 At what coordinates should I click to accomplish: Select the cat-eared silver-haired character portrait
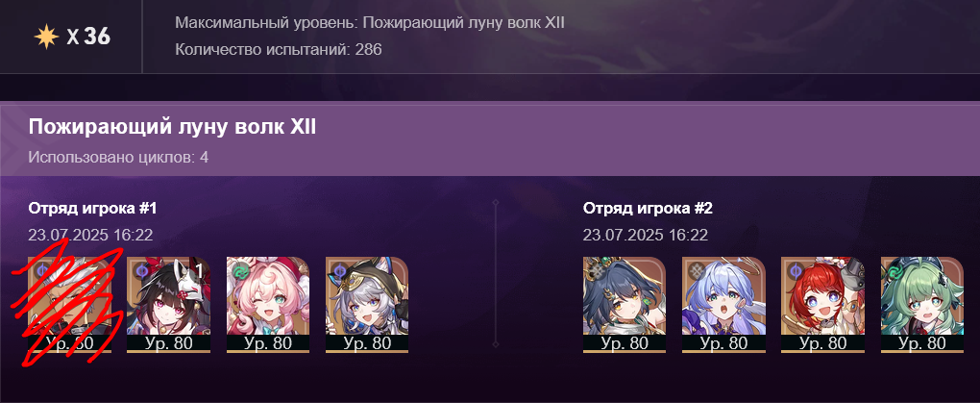[367, 305]
